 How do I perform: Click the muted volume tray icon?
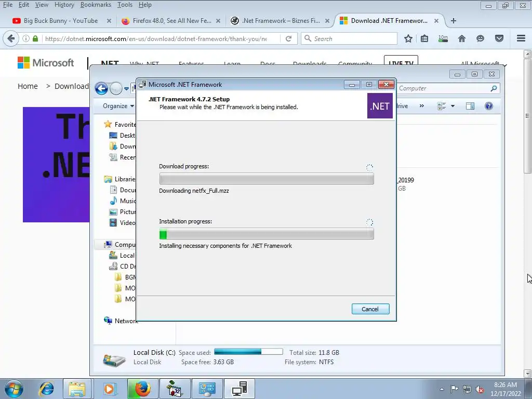(480, 389)
